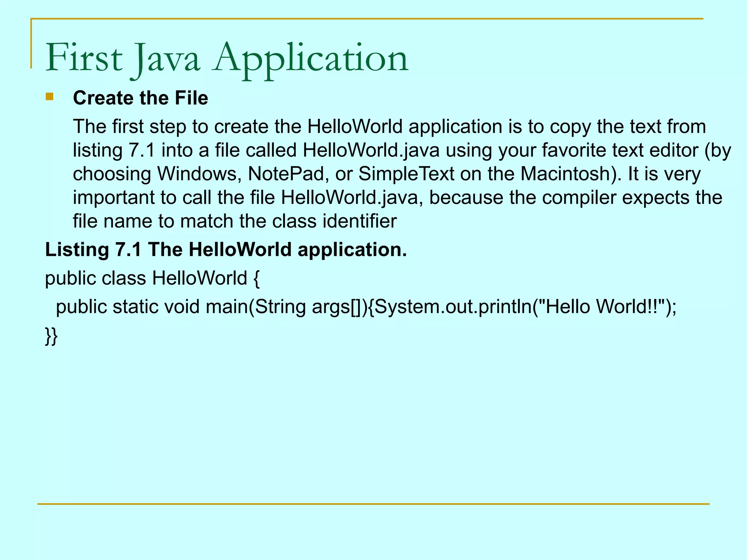Viewport: 747px width, 560px height.
Task: Click the word NotePad in the paragraph
Action: (286, 174)
